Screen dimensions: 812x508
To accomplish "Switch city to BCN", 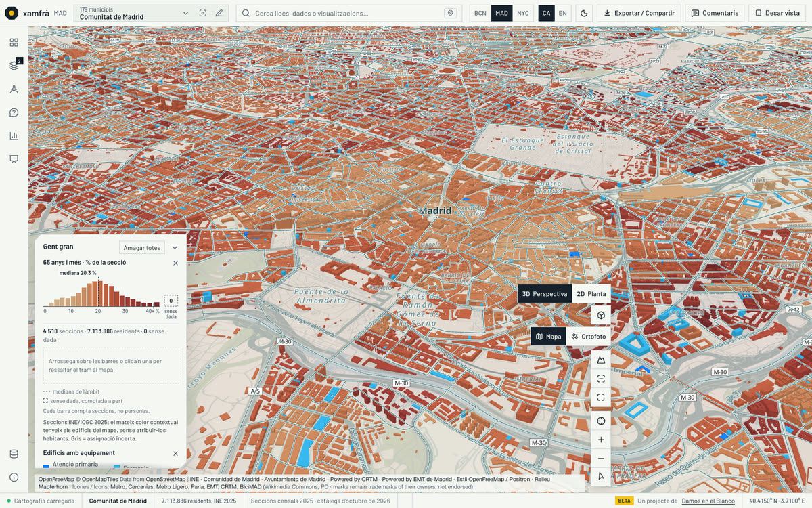I will point(480,13).
